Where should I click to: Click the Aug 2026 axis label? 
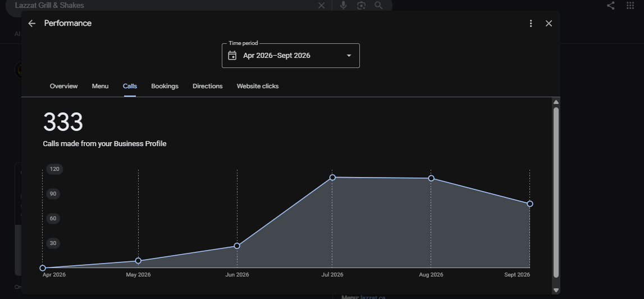(x=431, y=275)
